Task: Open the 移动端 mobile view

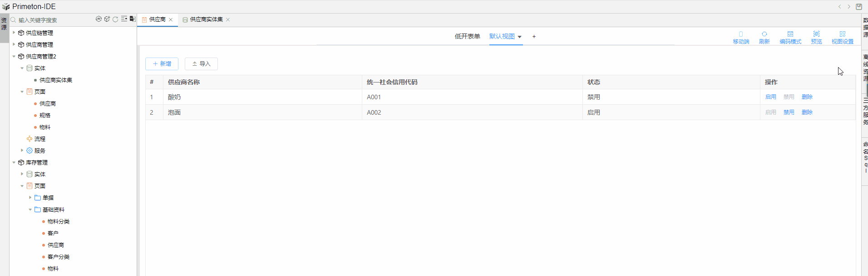Action: coord(740,37)
